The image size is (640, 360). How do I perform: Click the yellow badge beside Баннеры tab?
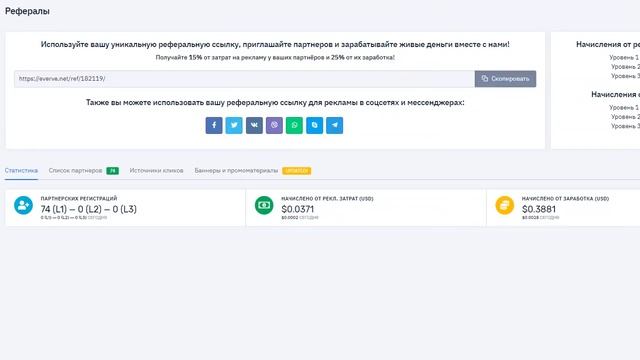coord(297,171)
